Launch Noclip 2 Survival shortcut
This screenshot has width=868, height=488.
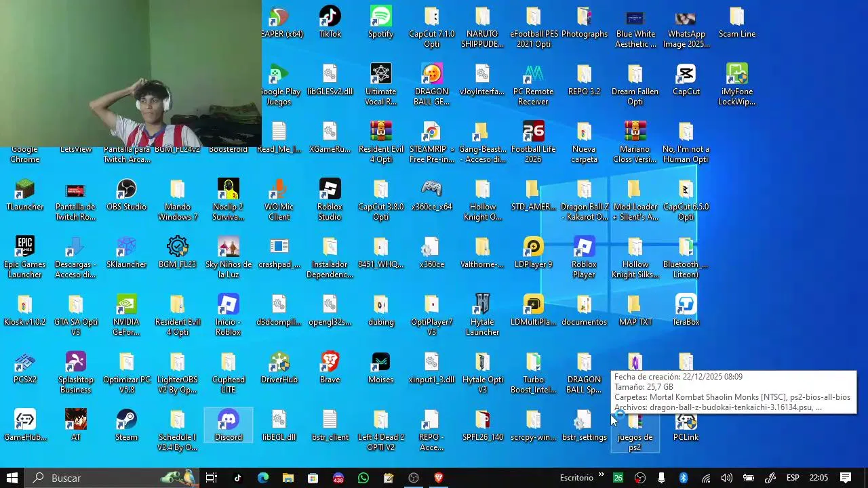tap(228, 200)
